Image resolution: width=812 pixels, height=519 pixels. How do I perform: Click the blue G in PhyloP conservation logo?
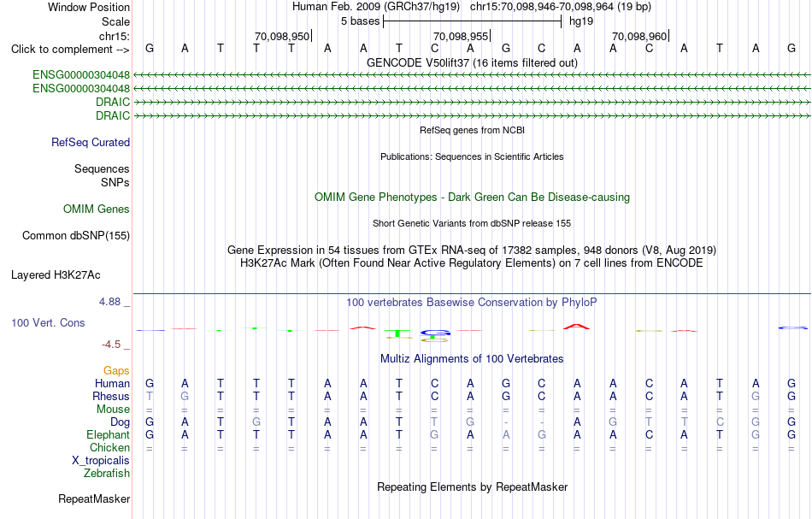click(x=435, y=333)
